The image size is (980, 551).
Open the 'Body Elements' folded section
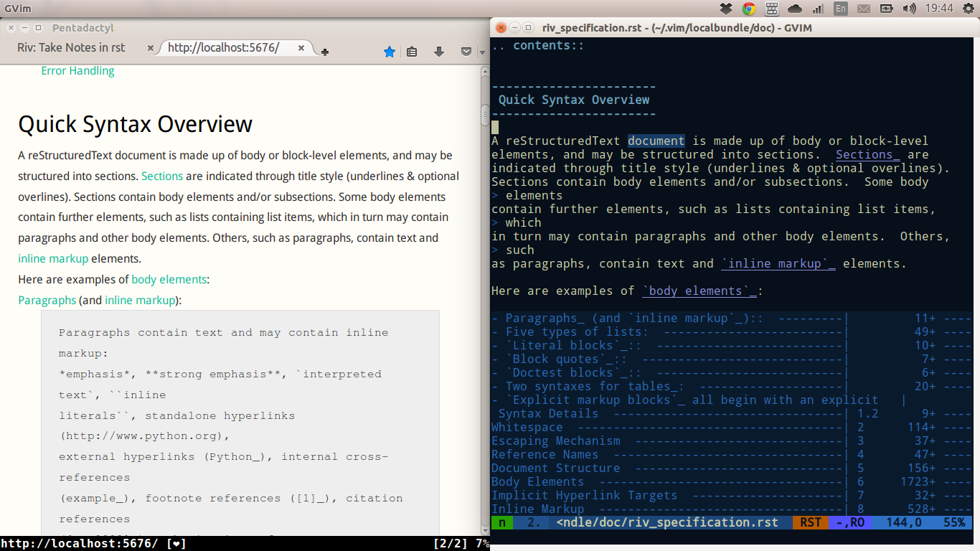[x=732, y=481]
